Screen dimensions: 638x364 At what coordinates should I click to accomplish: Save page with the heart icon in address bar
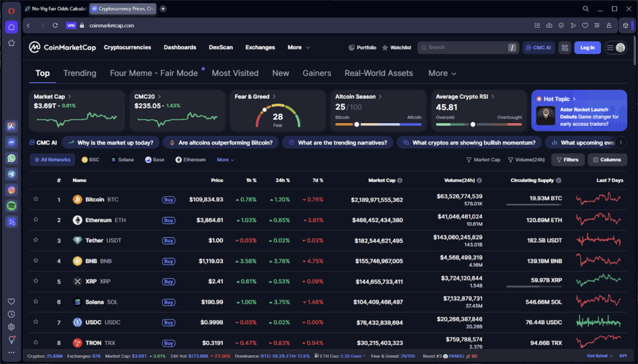click(x=584, y=26)
